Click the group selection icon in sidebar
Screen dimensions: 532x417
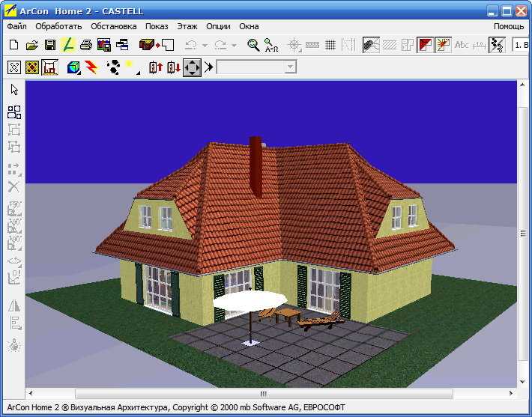[x=14, y=130]
